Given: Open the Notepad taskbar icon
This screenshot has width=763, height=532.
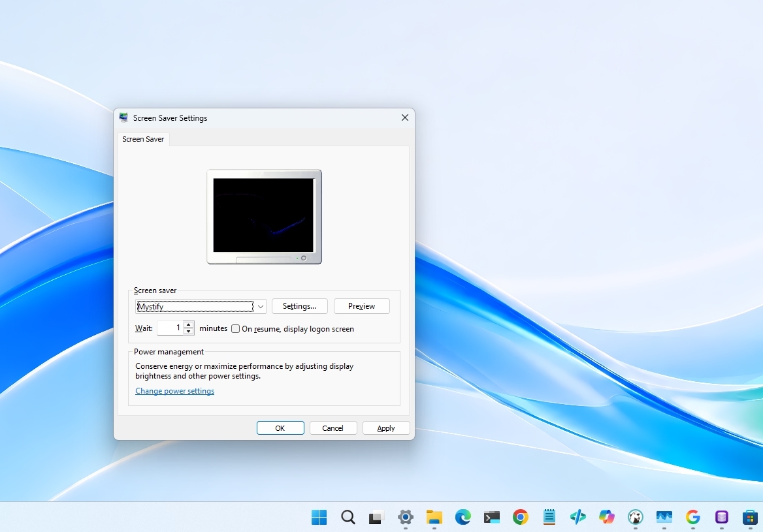Looking at the screenshot, I should pyautogui.click(x=549, y=517).
